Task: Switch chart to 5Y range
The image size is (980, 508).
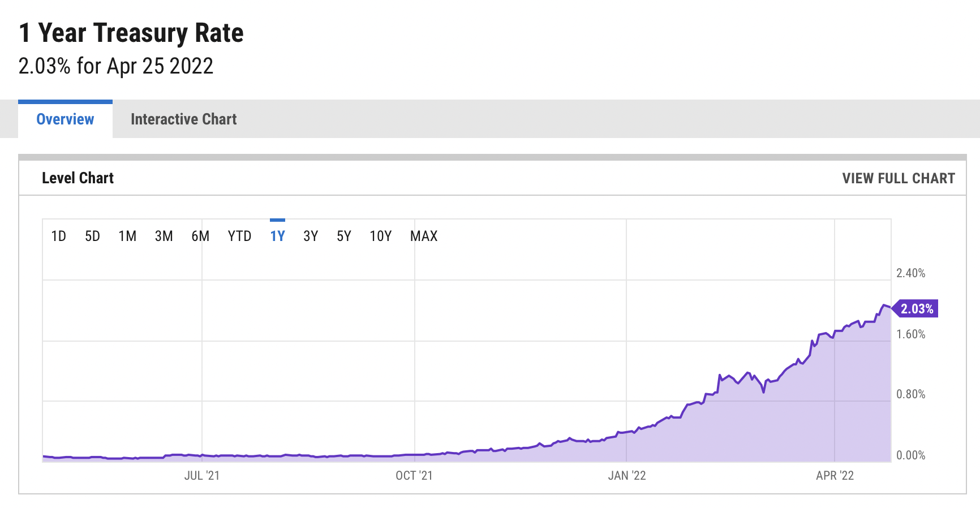Action: (x=344, y=236)
